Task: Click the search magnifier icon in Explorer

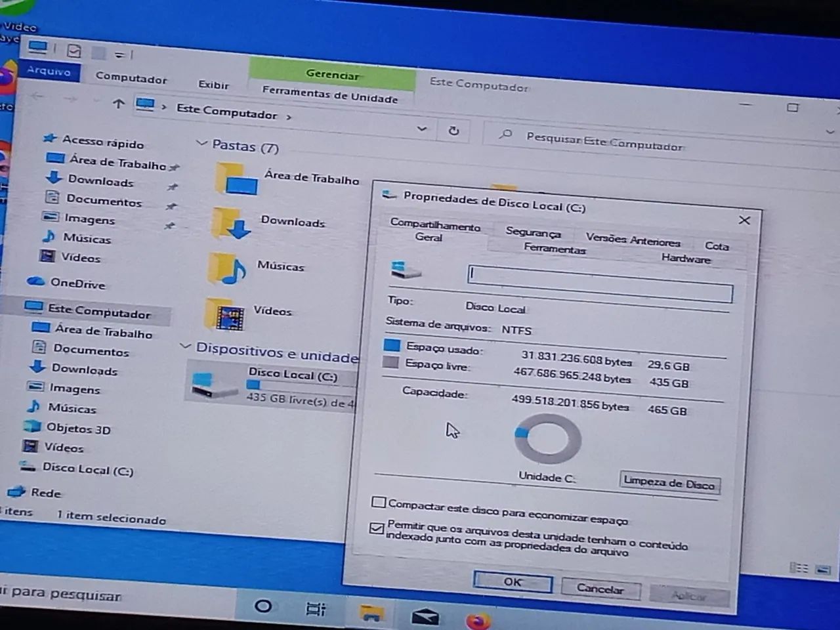Action: 505,135
